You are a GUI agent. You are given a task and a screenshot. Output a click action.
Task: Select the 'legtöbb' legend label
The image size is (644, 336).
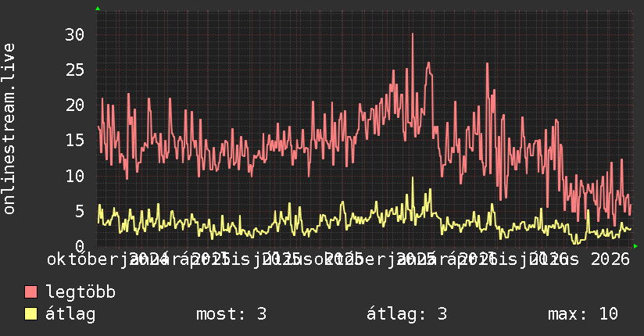[x=80, y=291]
